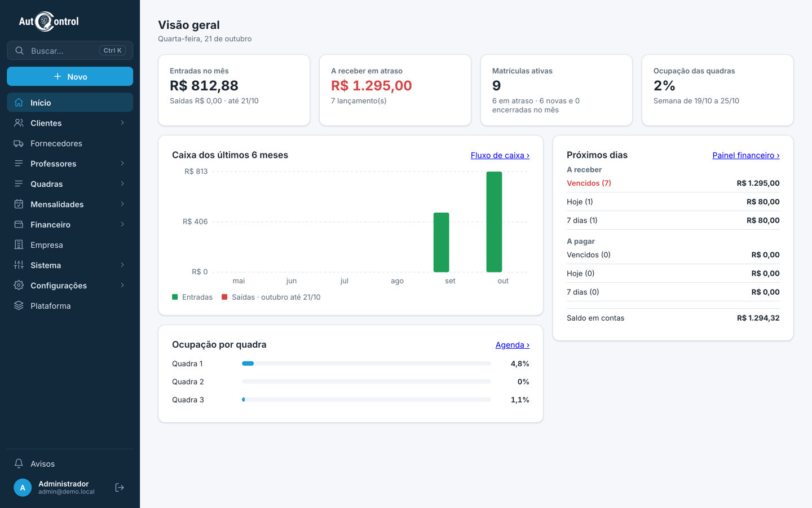Expand the Configurações submenu chevron
812x508 pixels.
pyautogui.click(x=122, y=286)
